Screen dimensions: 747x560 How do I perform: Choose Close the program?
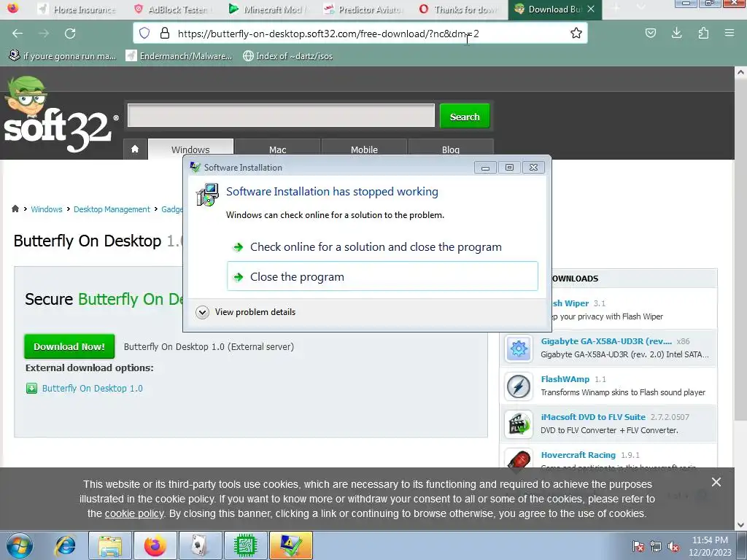382,276
